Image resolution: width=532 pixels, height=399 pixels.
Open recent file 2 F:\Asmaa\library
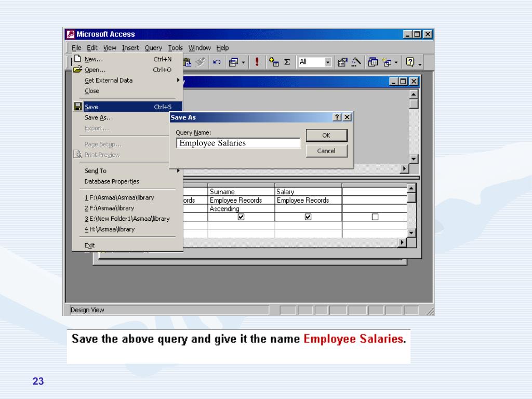(x=128, y=208)
